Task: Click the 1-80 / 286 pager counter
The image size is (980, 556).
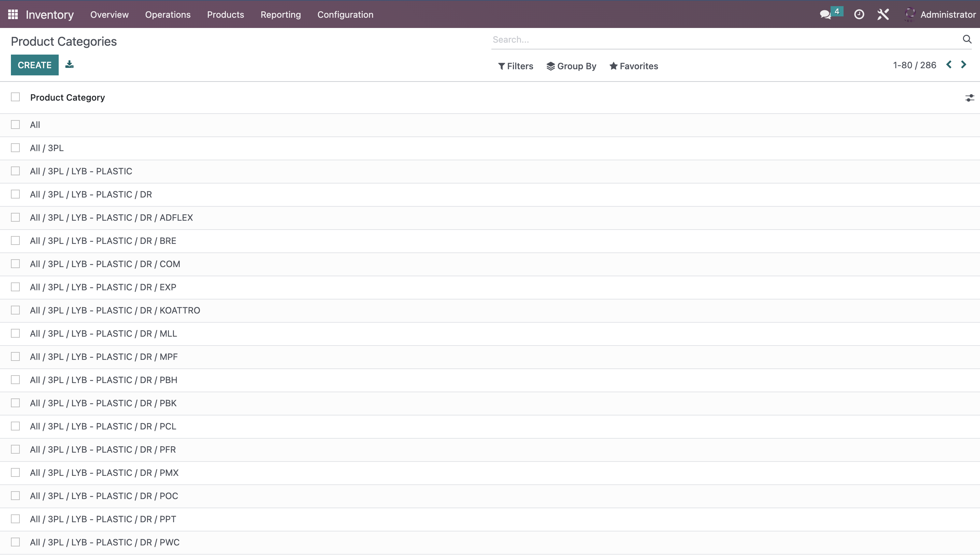Action: (914, 65)
